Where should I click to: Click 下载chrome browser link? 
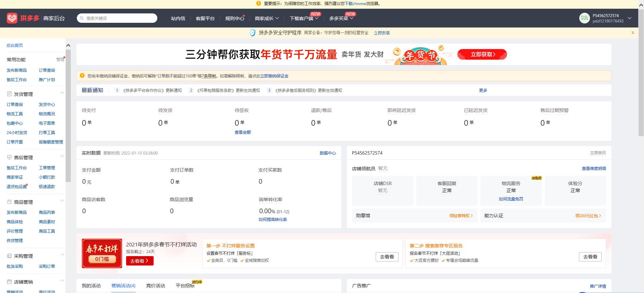(355, 4)
